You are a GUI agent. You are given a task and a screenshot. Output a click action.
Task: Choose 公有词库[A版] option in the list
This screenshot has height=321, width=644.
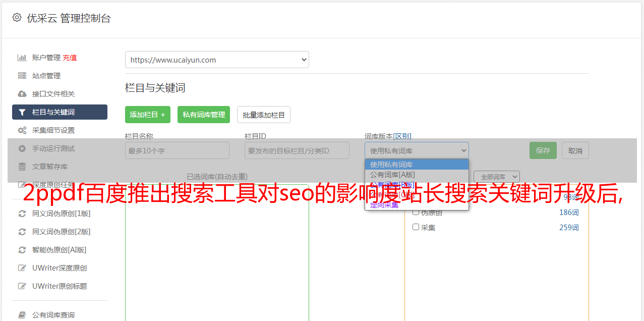pyautogui.click(x=417, y=175)
